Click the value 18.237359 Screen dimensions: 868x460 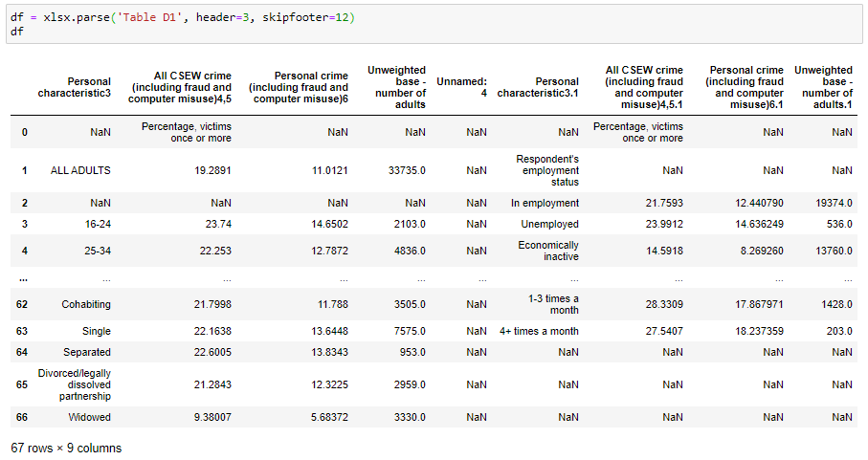(x=759, y=331)
